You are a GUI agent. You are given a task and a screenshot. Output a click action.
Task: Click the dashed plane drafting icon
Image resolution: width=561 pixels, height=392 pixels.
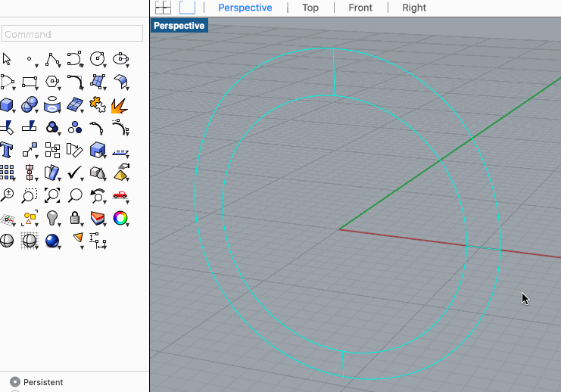click(x=120, y=153)
